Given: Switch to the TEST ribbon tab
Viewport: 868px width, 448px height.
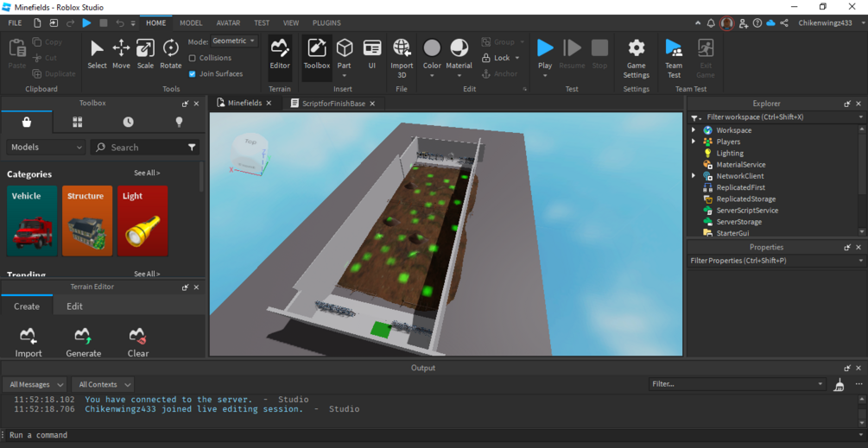Looking at the screenshot, I should pos(262,23).
